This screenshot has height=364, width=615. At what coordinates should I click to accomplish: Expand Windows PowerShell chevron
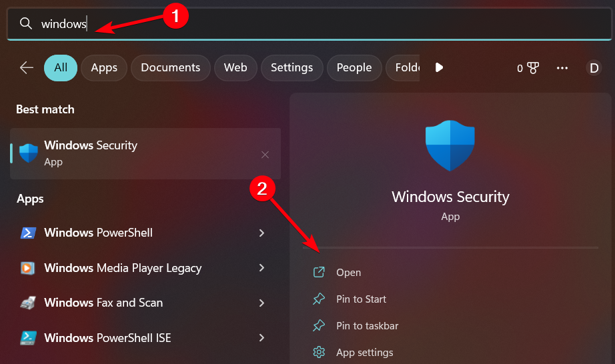coord(261,233)
